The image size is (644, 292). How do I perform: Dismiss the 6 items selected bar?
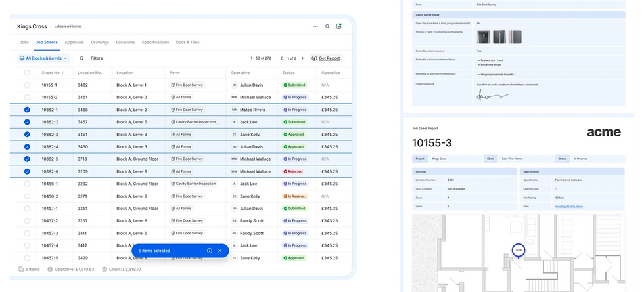(220, 251)
